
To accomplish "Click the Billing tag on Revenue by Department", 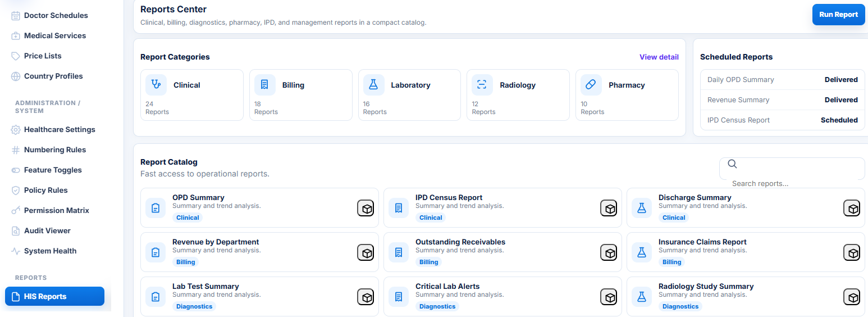I will [186, 262].
